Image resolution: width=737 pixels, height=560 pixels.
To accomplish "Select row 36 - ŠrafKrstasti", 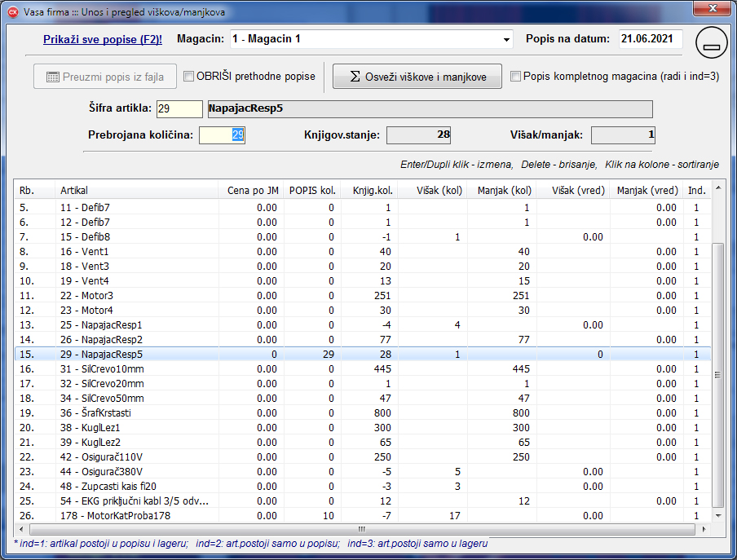I will [363, 413].
